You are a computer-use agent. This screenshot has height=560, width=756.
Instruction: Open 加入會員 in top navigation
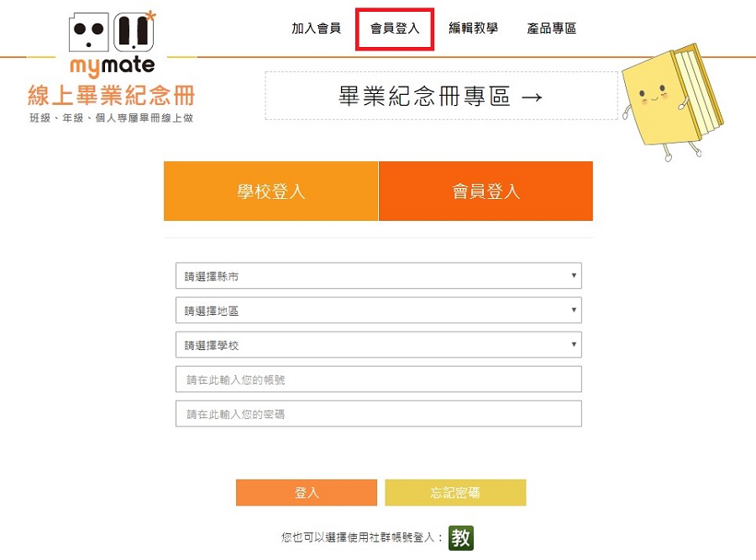pyautogui.click(x=316, y=29)
